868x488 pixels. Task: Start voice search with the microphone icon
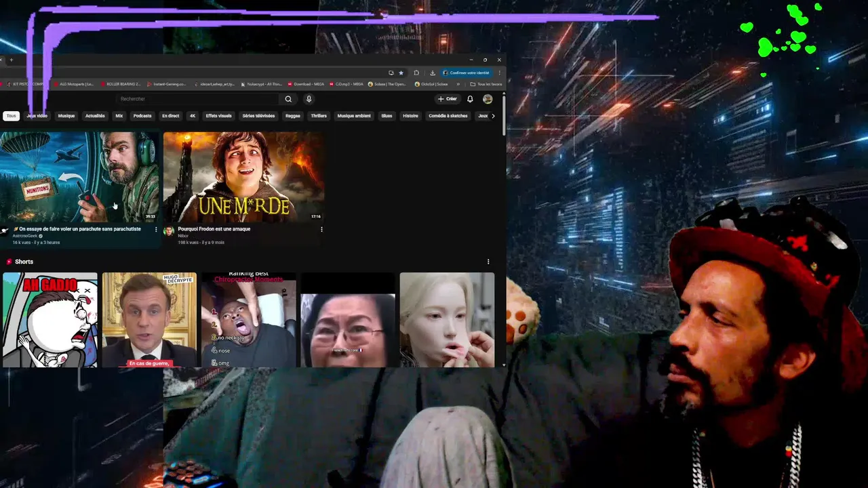click(309, 99)
